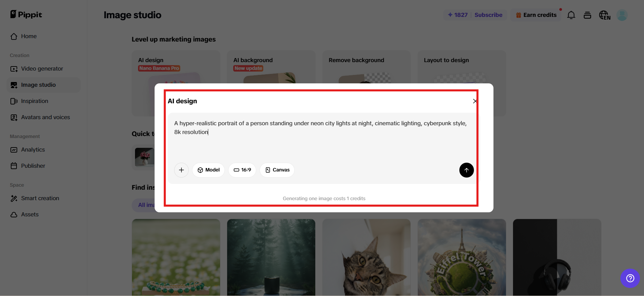644x296 pixels.
Task: Open the language globe icon
Action: [x=605, y=15]
